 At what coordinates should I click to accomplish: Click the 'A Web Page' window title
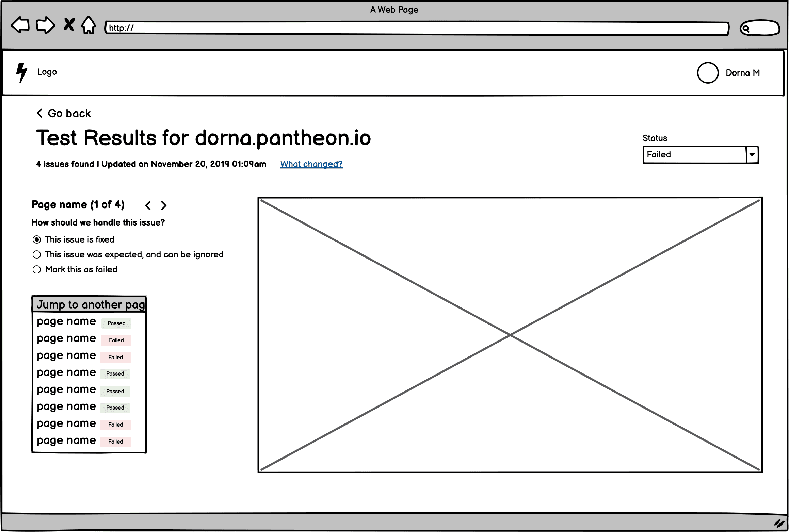pos(394,10)
